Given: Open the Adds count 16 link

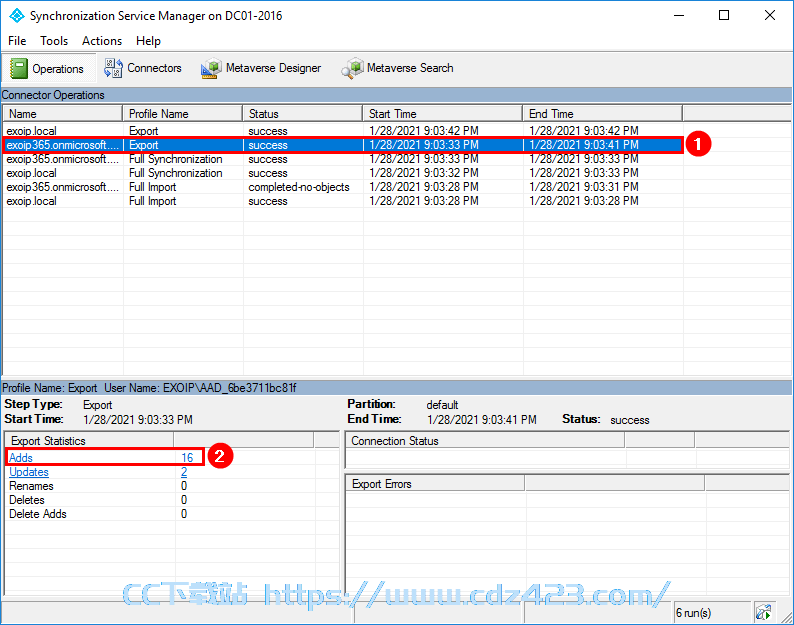Looking at the screenshot, I should tap(187, 458).
